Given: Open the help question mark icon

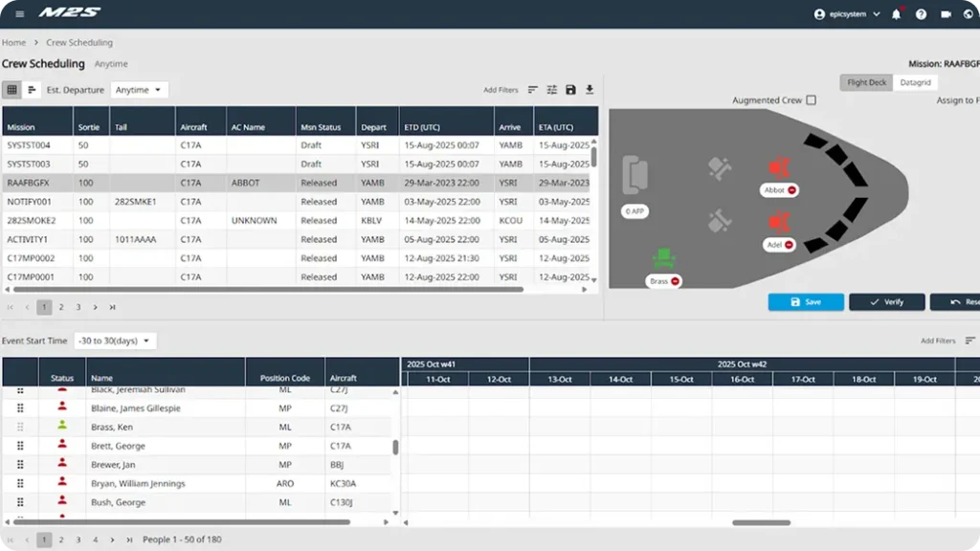Looking at the screenshot, I should (x=921, y=14).
